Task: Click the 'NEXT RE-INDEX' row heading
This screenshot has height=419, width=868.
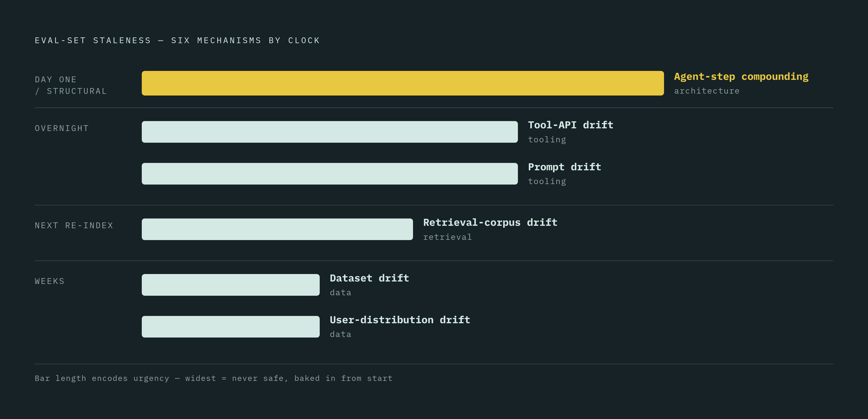Action: [74, 226]
